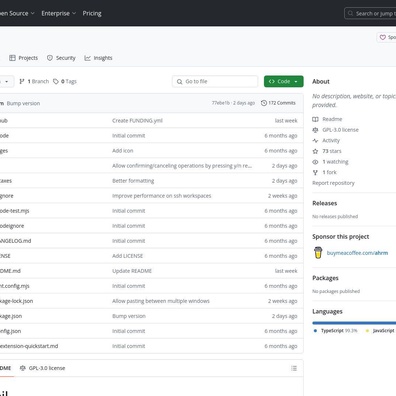The image size is (396, 396).
Task: Open the Create FUNDING.yml commit
Action: [x=137, y=121]
